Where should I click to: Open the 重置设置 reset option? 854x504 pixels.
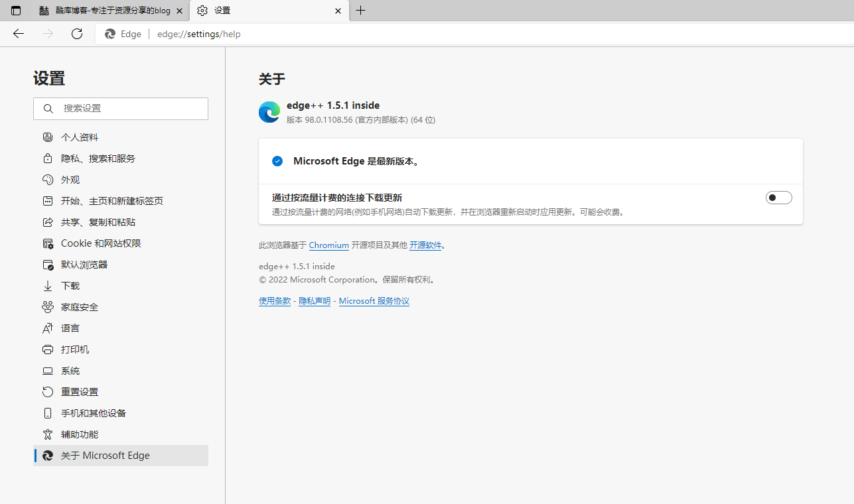pyautogui.click(x=80, y=391)
